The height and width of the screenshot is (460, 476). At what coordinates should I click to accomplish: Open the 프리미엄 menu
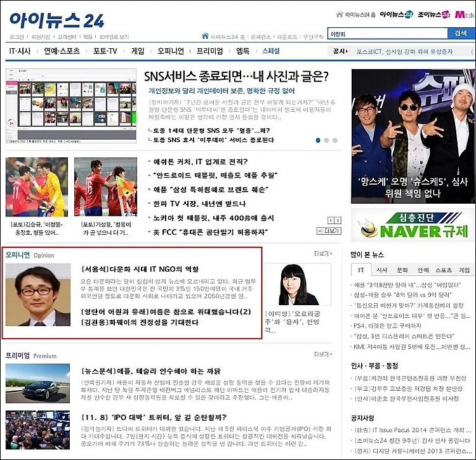(x=210, y=51)
